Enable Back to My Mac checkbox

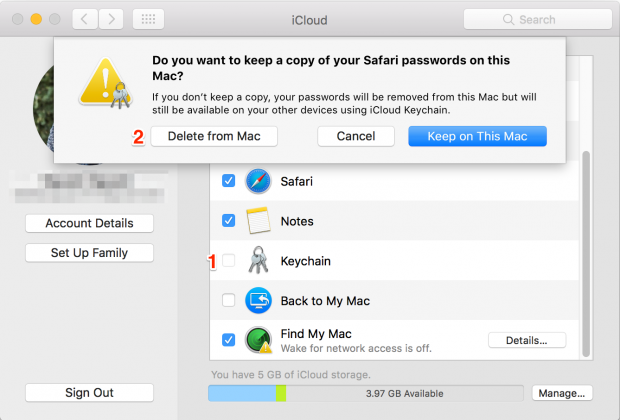228,300
